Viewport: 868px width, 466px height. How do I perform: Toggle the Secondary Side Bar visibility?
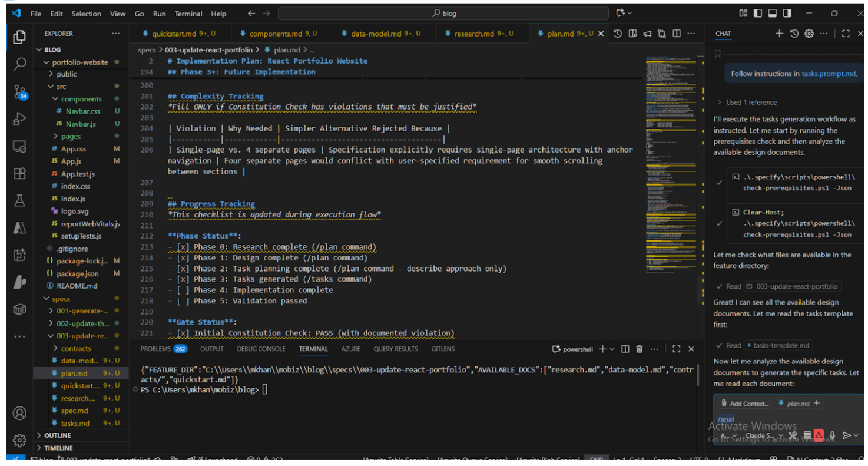tap(786, 13)
